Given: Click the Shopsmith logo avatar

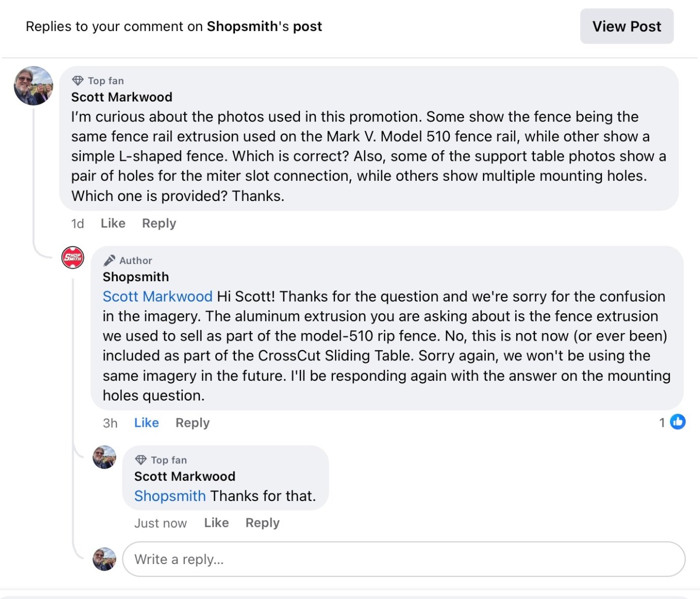Looking at the screenshot, I should [73, 257].
